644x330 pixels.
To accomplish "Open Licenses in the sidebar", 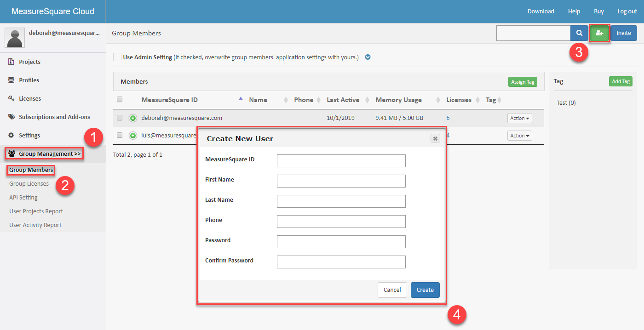I will coord(30,98).
